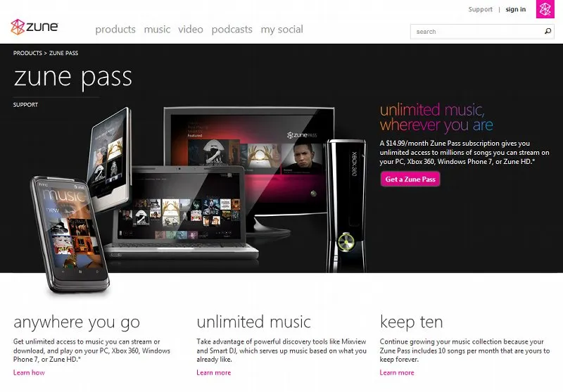Image resolution: width=563 pixels, height=392 pixels.
Task: Click the pink Zune emblem icon top-right
Action: click(545, 9)
